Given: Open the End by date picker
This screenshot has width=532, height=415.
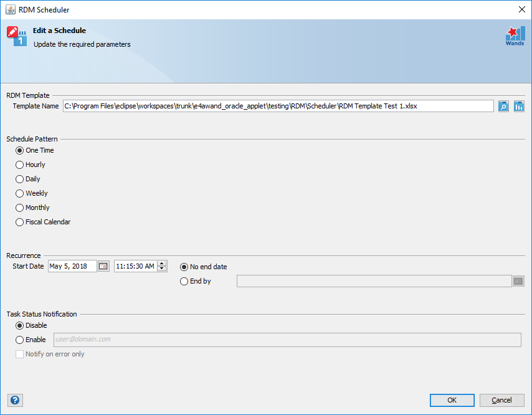Looking at the screenshot, I should click(518, 280).
